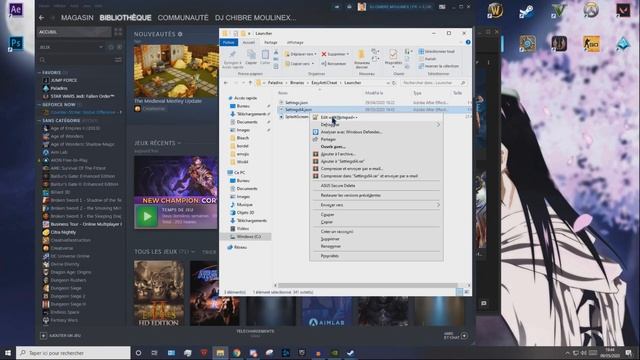Launch Valorant desktop shortcut
The width and height of the screenshot is (640, 360).
623,10
